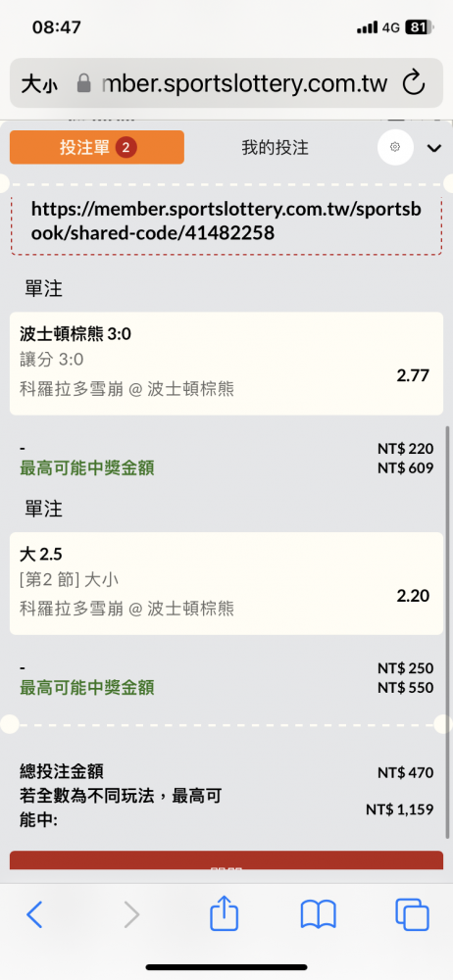Select the 波士頓棕熊 3:0 bet card
The width and height of the screenshot is (453, 980).
(x=226, y=364)
